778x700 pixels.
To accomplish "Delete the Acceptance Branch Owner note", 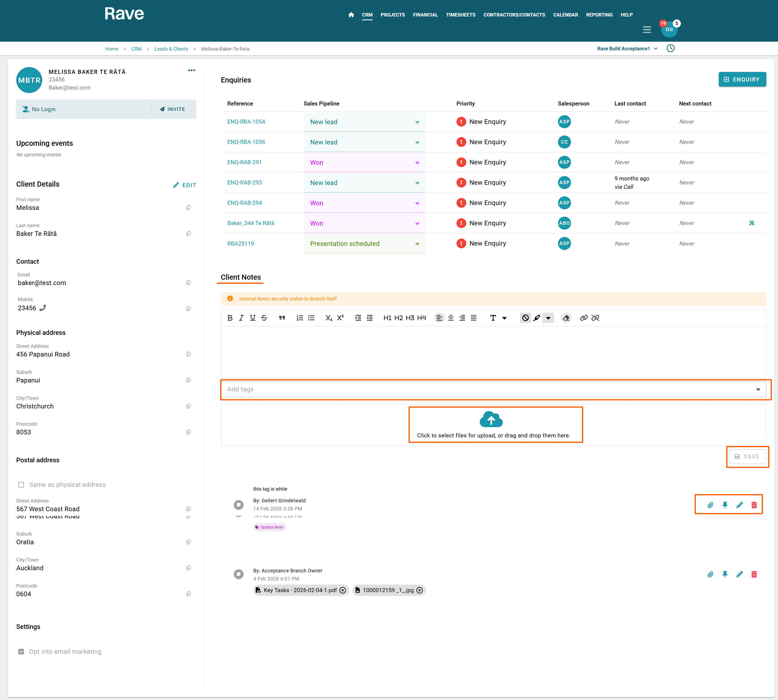I will 754,574.
